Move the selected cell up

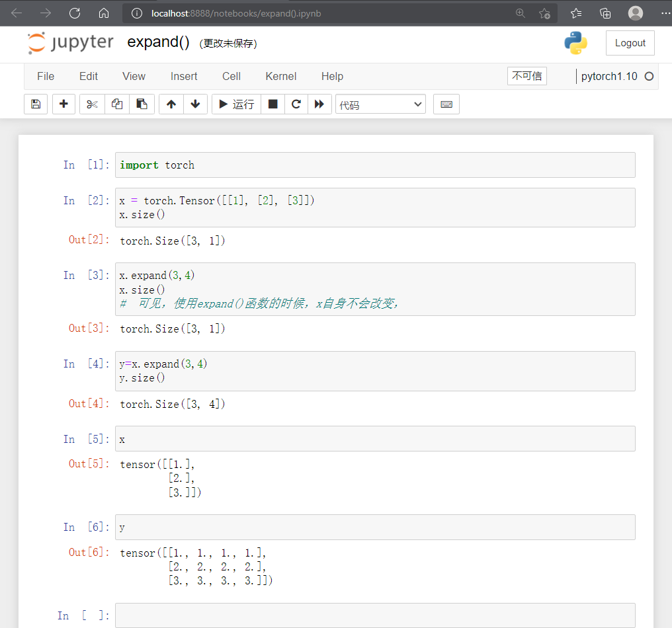(x=170, y=104)
